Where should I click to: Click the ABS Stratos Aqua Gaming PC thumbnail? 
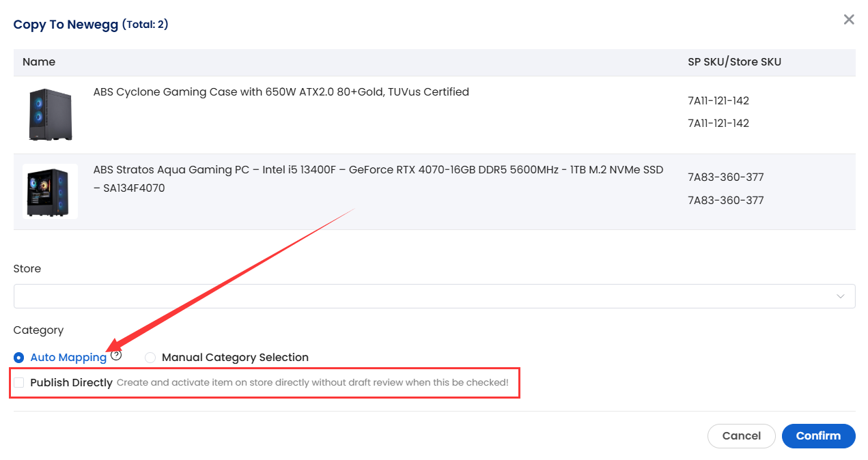[x=50, y=192]
